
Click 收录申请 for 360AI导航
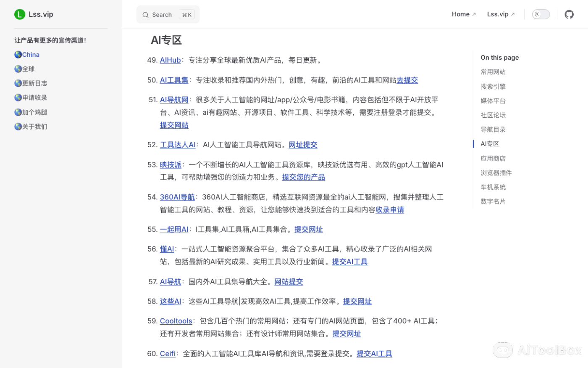[389, 209]
